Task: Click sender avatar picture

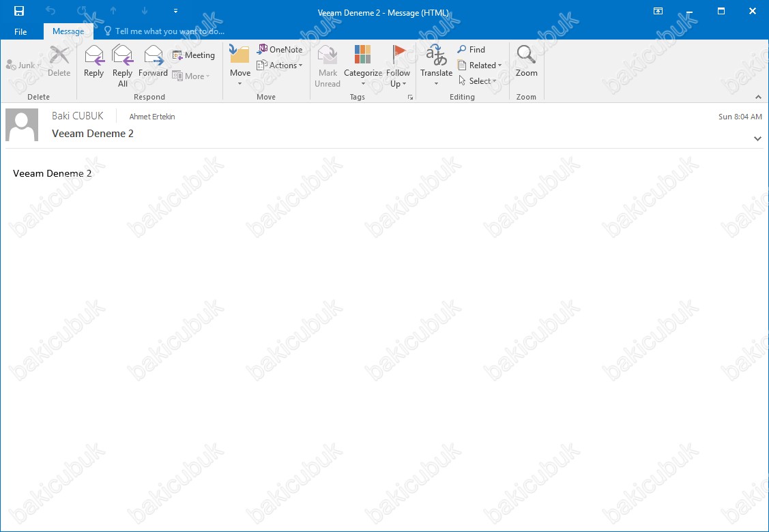Action: click(22, 125)
